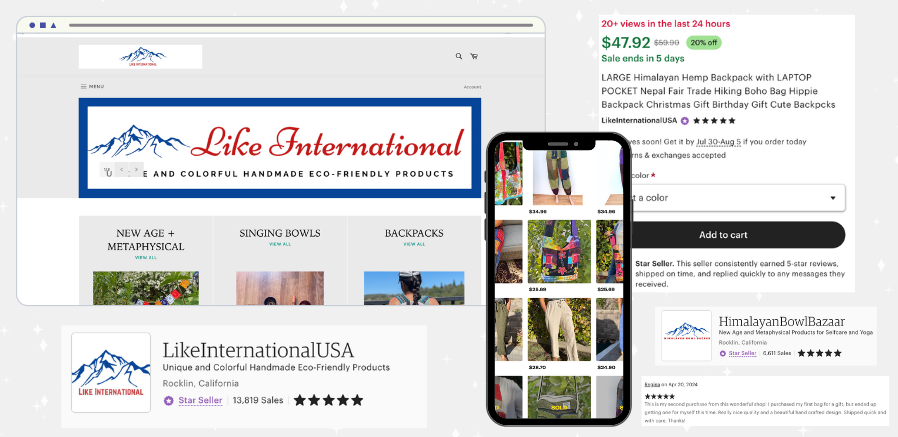Viewport: 898px width, 437px height.
Task: Open the search icon on Like International site
Action: [x=459, y=56]
